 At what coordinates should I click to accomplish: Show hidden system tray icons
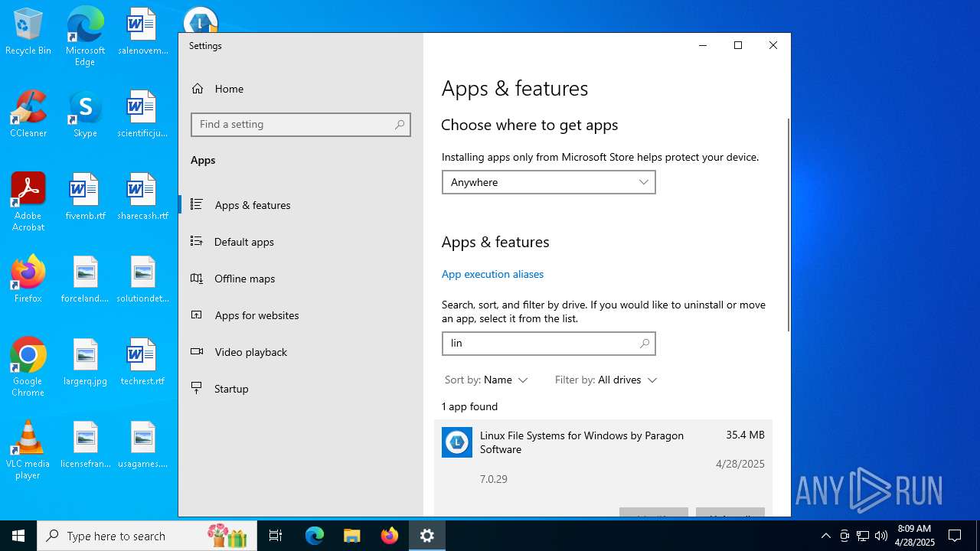point(825,536)
